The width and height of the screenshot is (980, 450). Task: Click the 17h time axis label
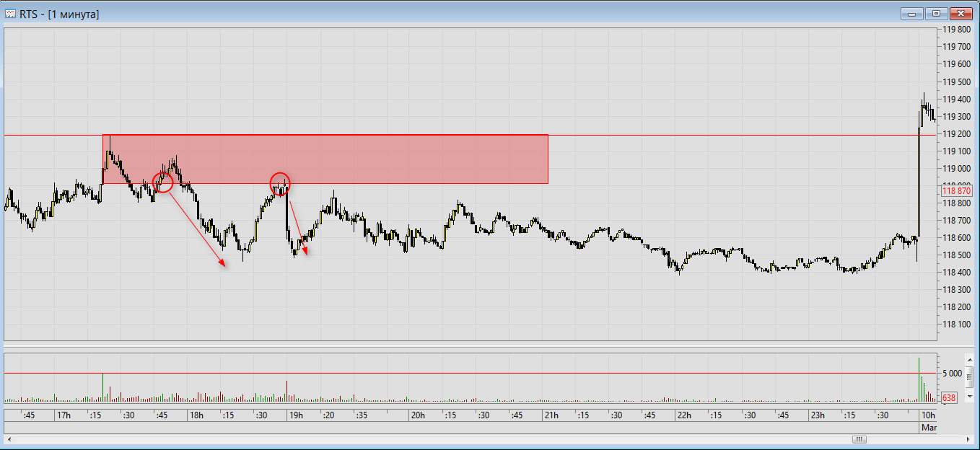[x=64, y=415]
